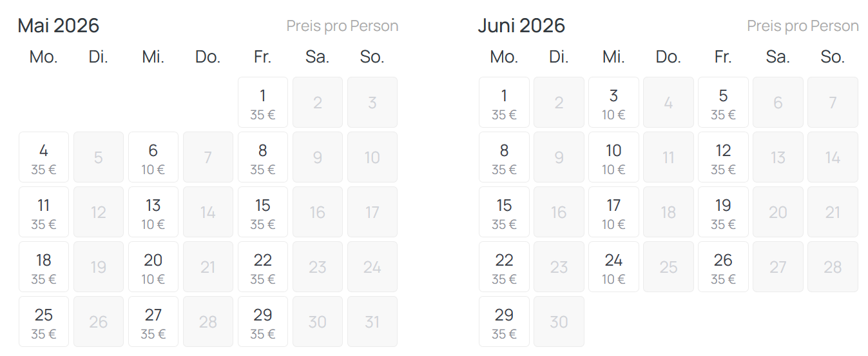Select May 27 priced 35 €
The height and width of the screenshot is (356, 868).
[x=153, y=322]
